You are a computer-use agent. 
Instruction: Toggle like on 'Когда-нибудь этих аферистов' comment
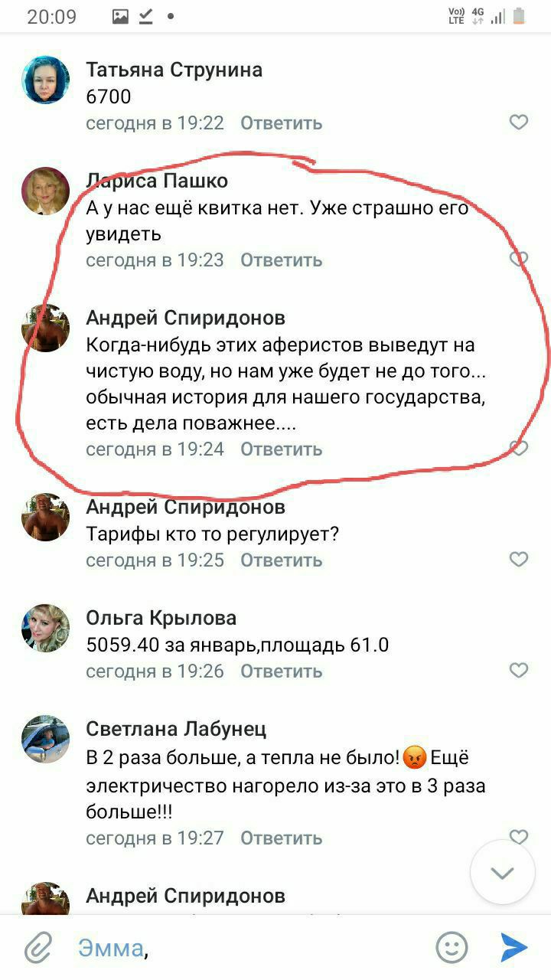(x=519, y=449)
